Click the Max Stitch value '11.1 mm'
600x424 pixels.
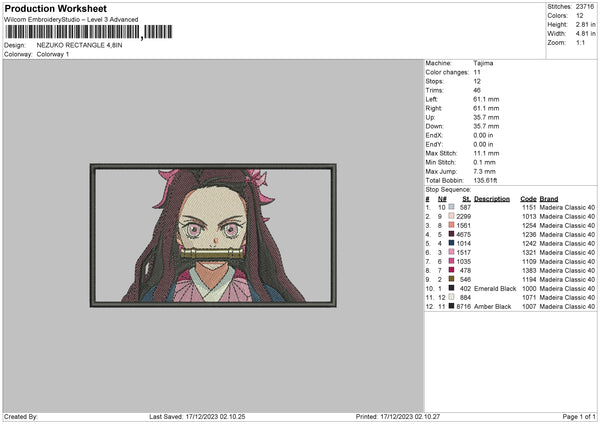pyautogui.click(x=486, y=153)
